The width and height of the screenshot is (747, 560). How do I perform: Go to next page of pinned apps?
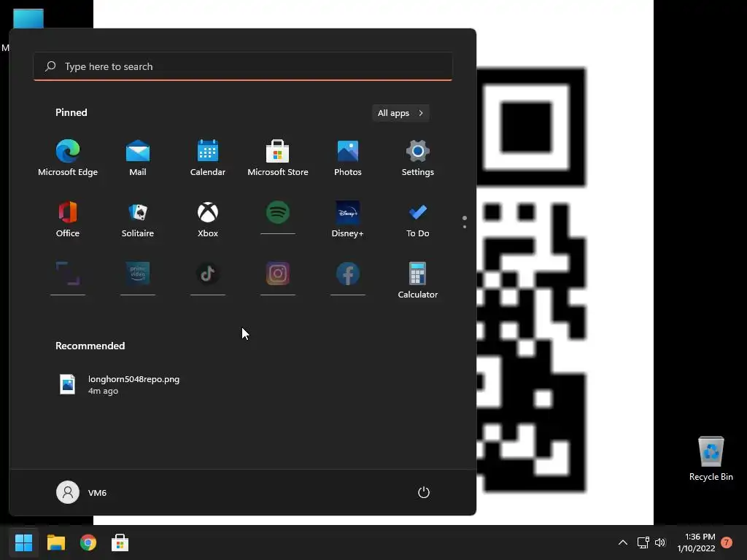[x=465, y=227]
